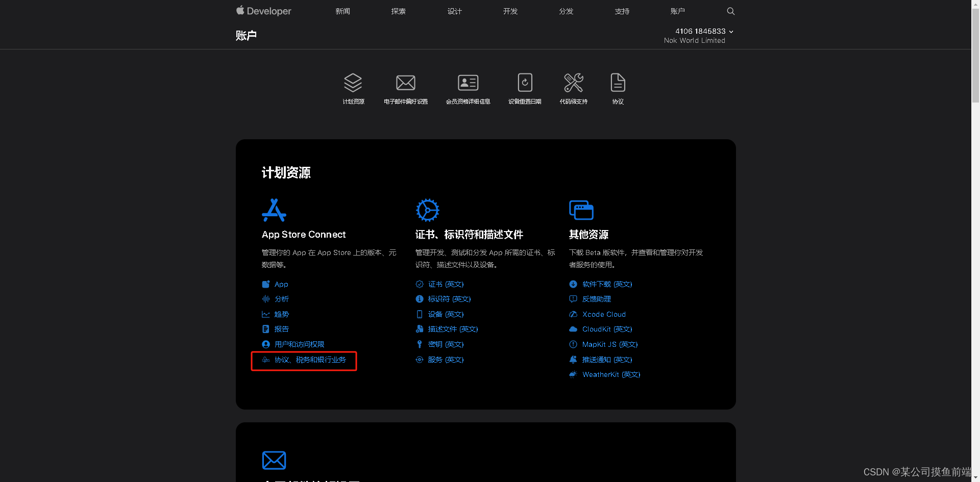
Task: Click the icon beside 分析
Action: tap(266, 299)
